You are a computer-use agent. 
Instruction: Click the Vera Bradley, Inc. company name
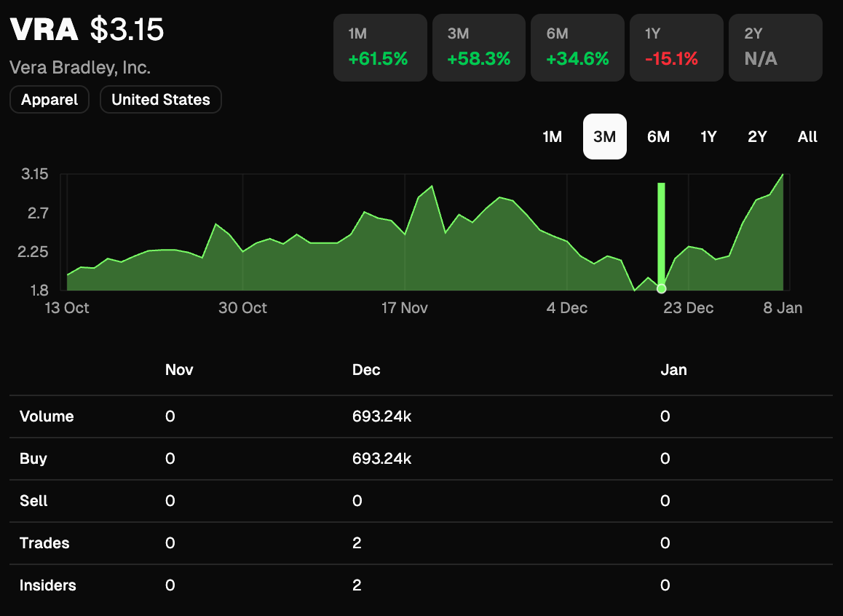[x=80, y=68]
